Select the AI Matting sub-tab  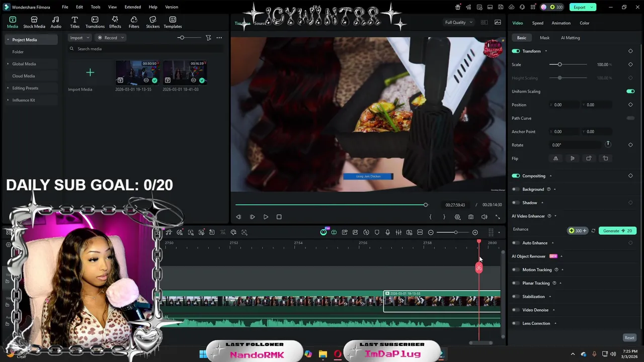pos(570,38)
